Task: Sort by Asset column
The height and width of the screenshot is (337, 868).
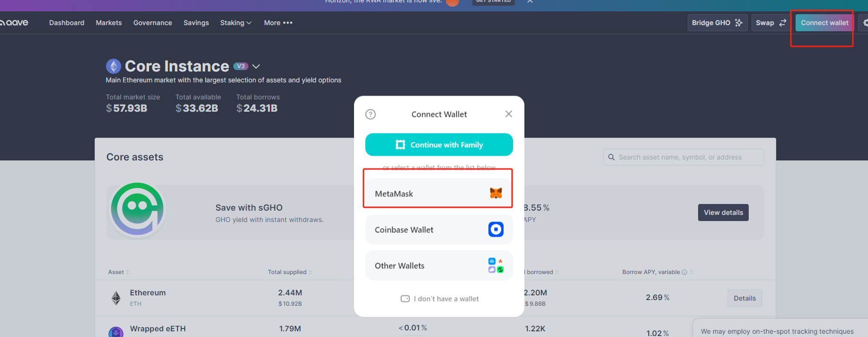Action: point(119,272)
